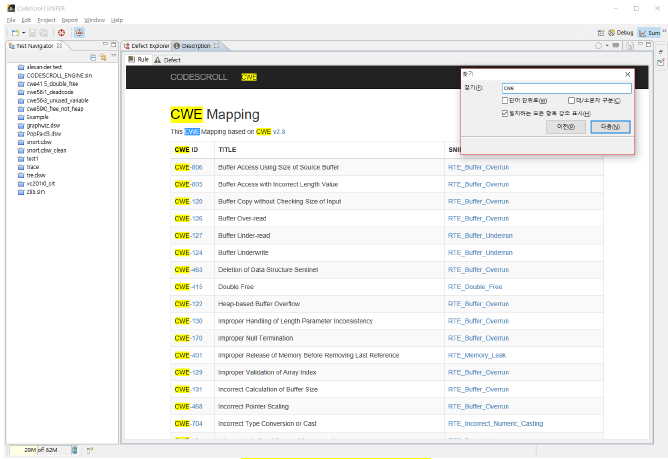Open the Test Navigator view menu triangle
The image size is (668, 459).
113,56
